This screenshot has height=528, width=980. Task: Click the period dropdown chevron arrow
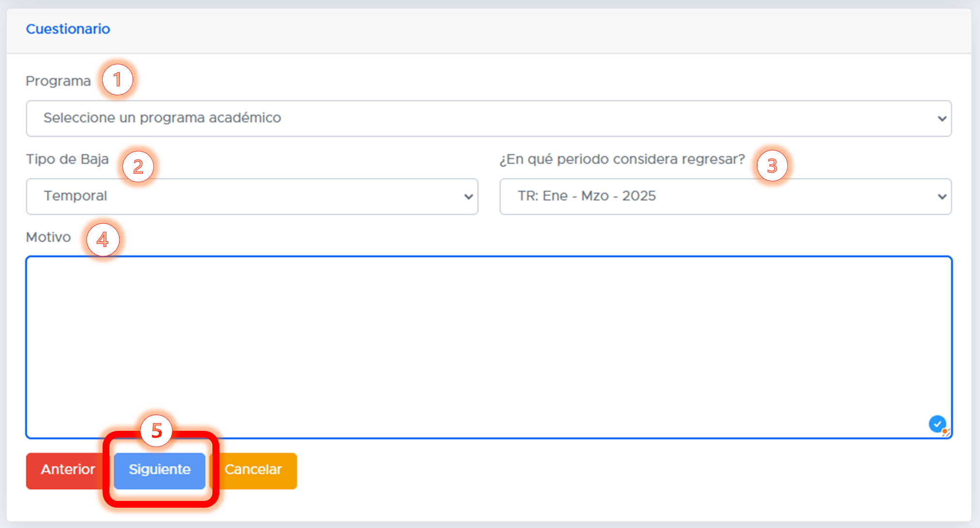coord(942,197)
